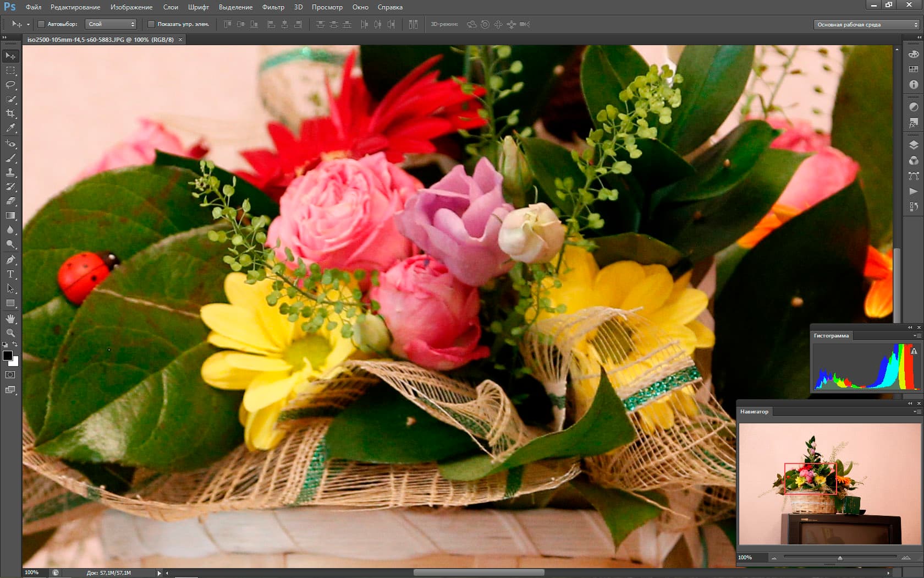Image resolution: width=924 pixels, height=578 pixels.
Task: Select the Horizontal Type tool
Action: [x=10, y=274]
